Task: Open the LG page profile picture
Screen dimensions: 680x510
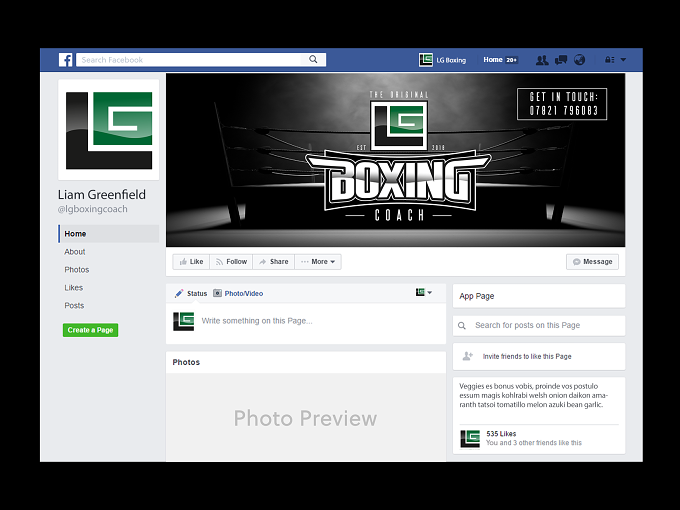Action: pos(109,130)
